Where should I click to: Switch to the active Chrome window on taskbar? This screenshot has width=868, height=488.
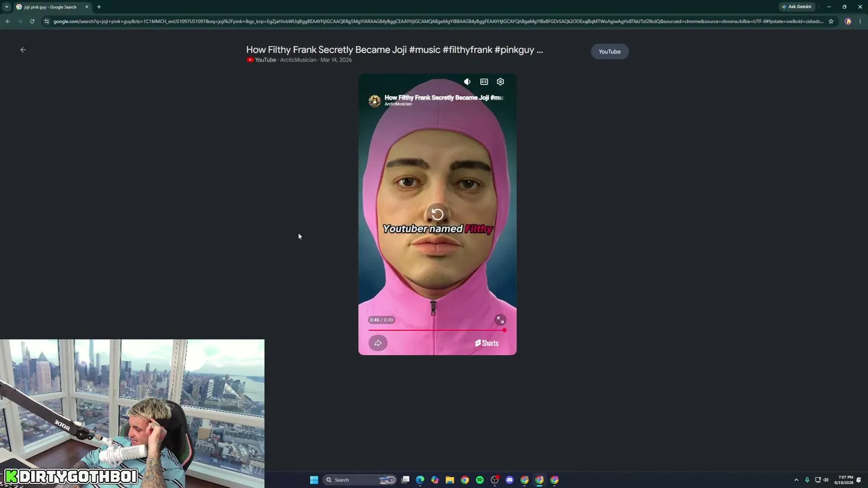tap(539, 480)
